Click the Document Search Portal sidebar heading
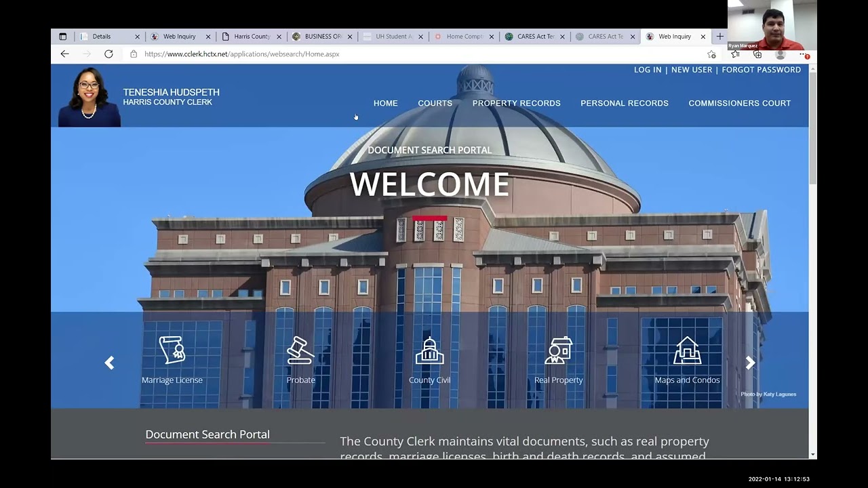Screen dimensions: 868x488 208,434
